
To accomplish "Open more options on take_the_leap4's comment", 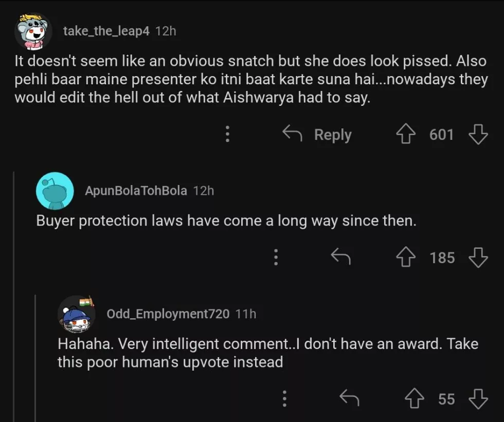I will (x=227, y=135).
